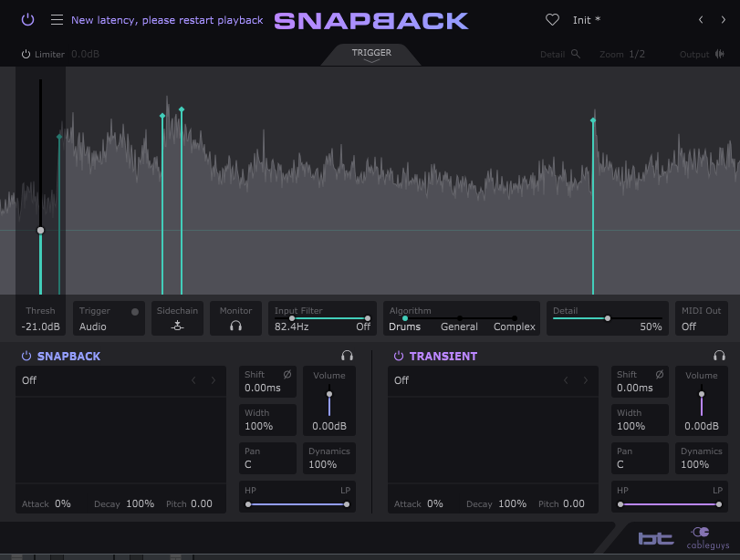
Task: Go to the previous preset
Action: (701, 20)
